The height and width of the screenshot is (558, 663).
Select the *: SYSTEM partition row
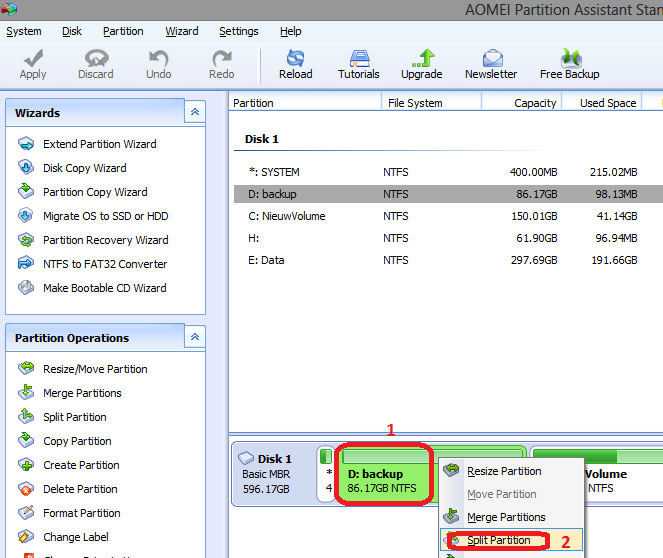coord(448,172)
